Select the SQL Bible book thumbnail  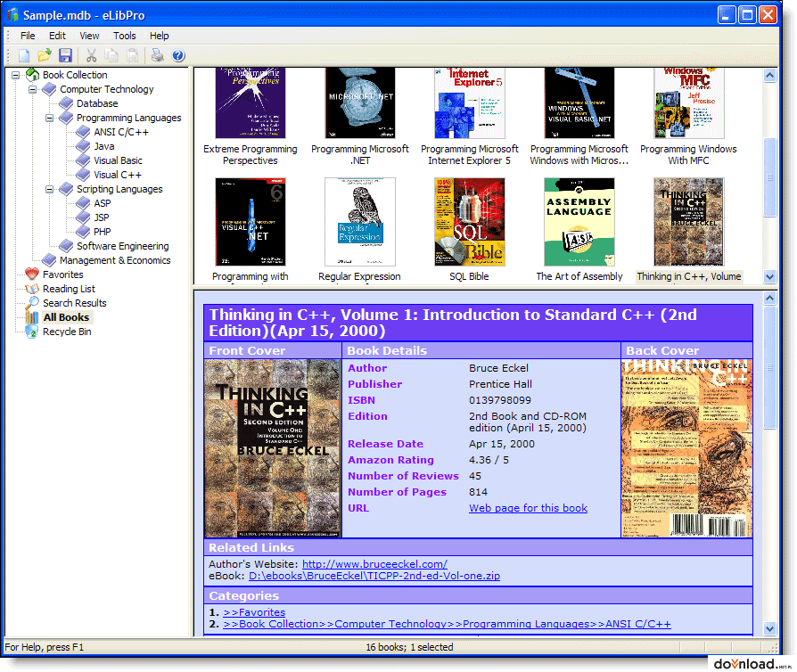click(x=469, y=222)
